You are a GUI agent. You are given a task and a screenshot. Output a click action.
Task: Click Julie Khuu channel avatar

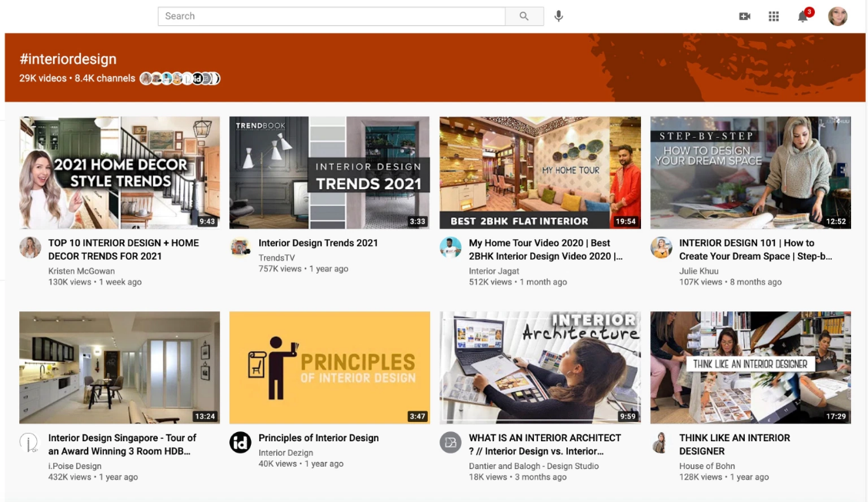(x=661, y=248)
